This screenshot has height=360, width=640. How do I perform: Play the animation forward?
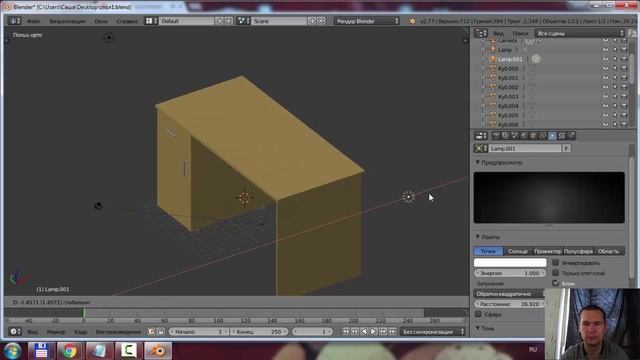(373, 332)
